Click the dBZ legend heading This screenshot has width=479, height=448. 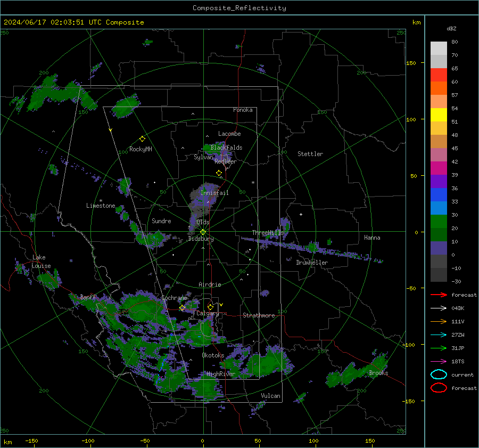coord(451,28)
